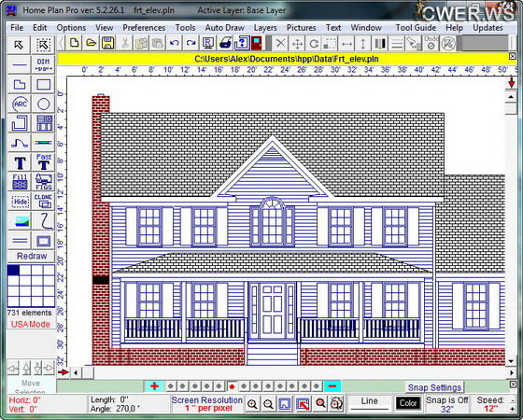The width and height of the screenshot is (523, 420).
Task: Choose the ARC drawing tool
Action: 19,104
